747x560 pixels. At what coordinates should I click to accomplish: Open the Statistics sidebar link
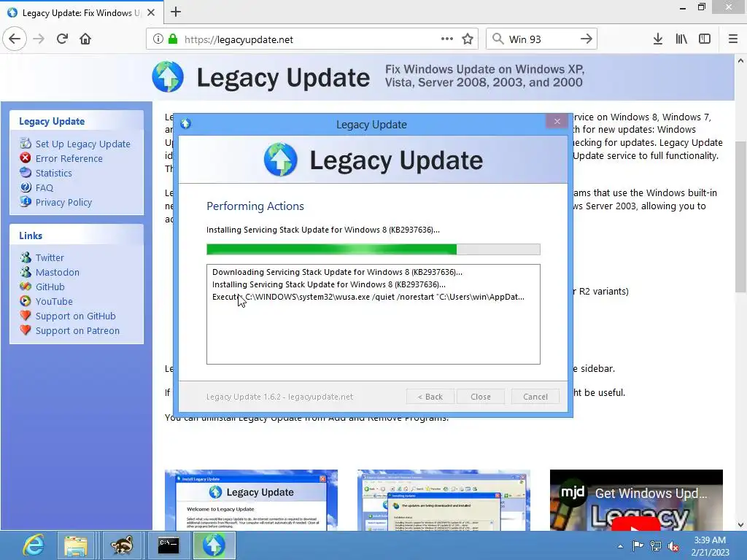coord(54,174)
